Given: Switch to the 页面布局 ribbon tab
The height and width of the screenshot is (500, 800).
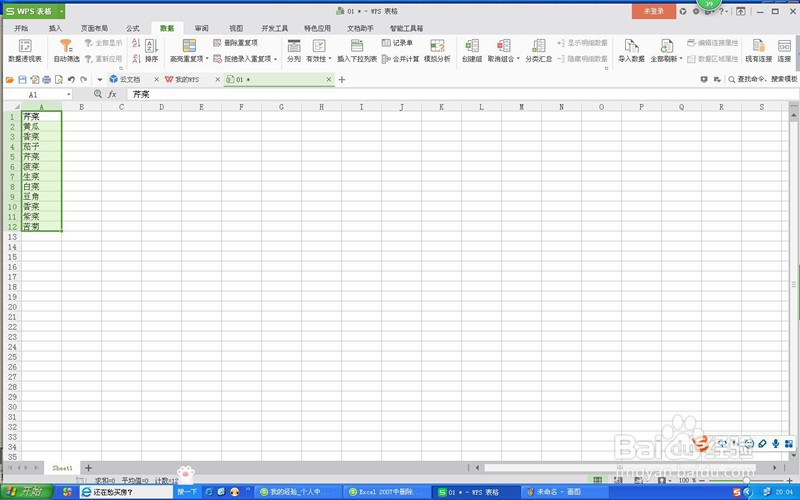Looking at the screenshot, I should 94,29.
